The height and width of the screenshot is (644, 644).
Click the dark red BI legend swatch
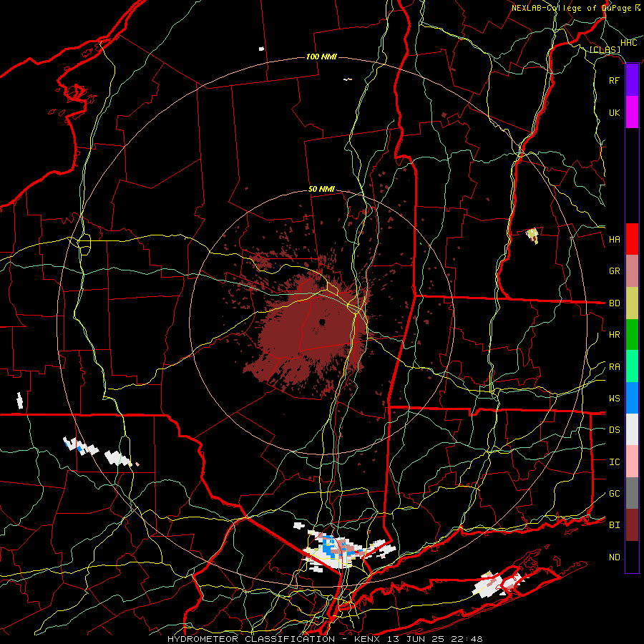(632, 525)
